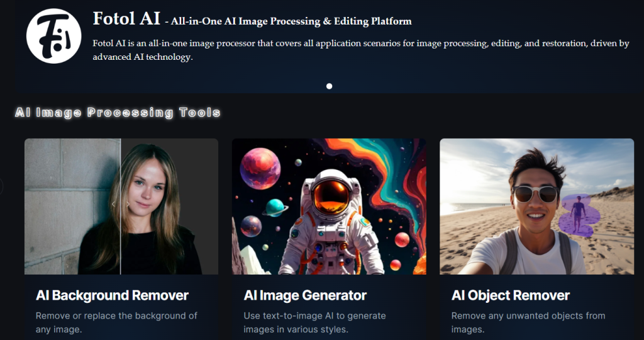This screenshot has width=644, height=340.
Task: Click the AI Object Remover title
Action: (511, 295)
